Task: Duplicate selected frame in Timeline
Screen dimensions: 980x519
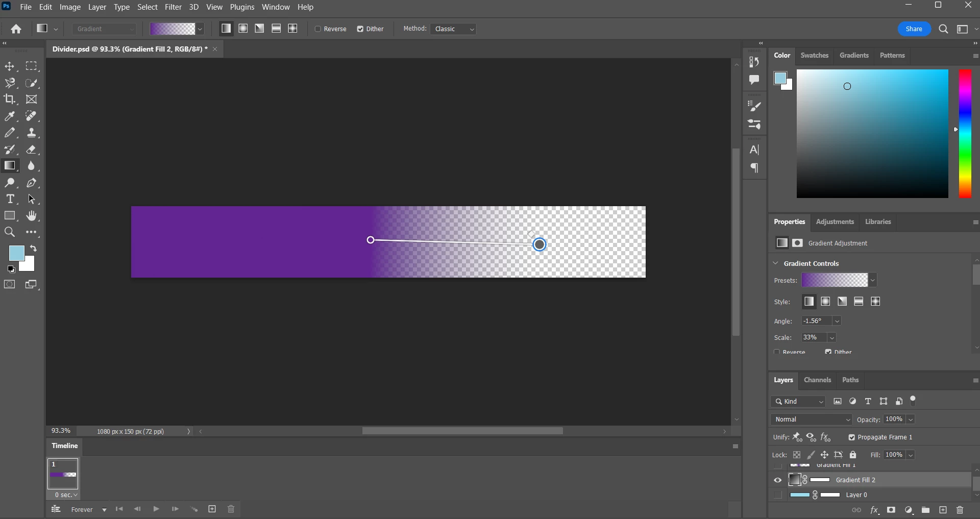Action: pos(212,509)
